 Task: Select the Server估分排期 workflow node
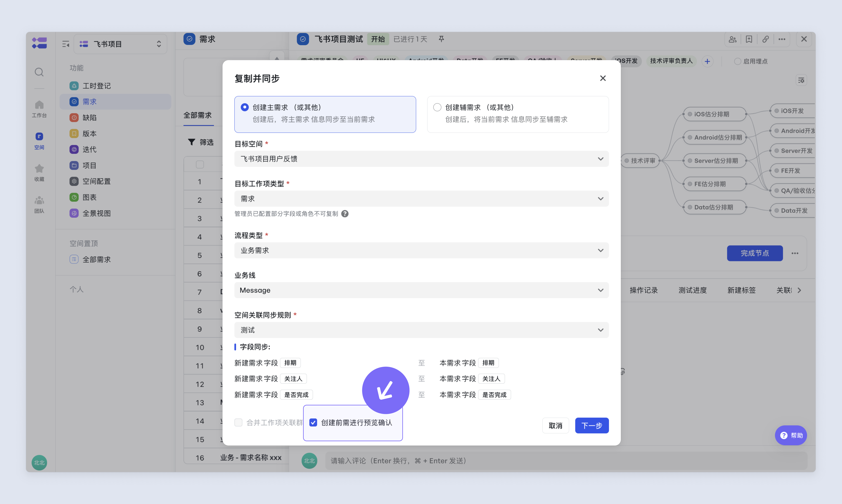[715, 161]
